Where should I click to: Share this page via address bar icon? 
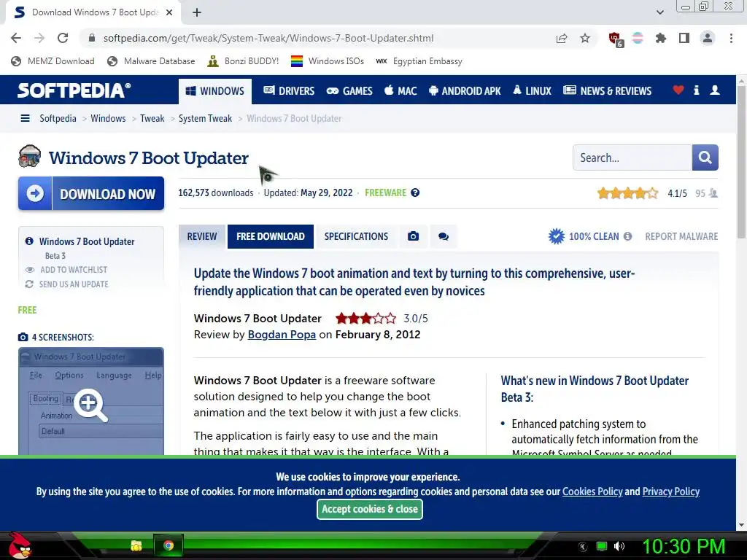[562, 38]
